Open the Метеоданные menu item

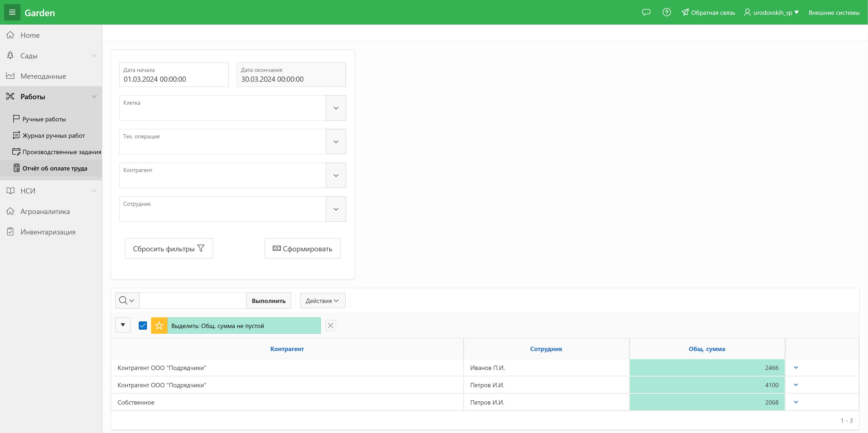click(x=43, y=76)
